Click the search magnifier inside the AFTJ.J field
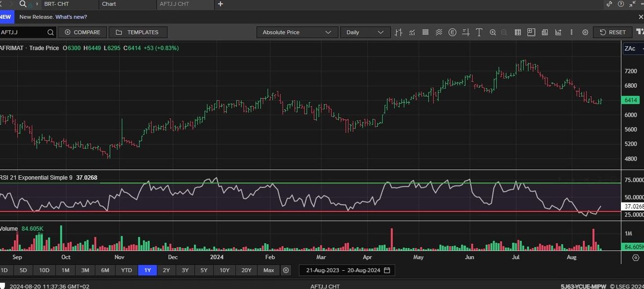644x289 pixels. (49, 32)
